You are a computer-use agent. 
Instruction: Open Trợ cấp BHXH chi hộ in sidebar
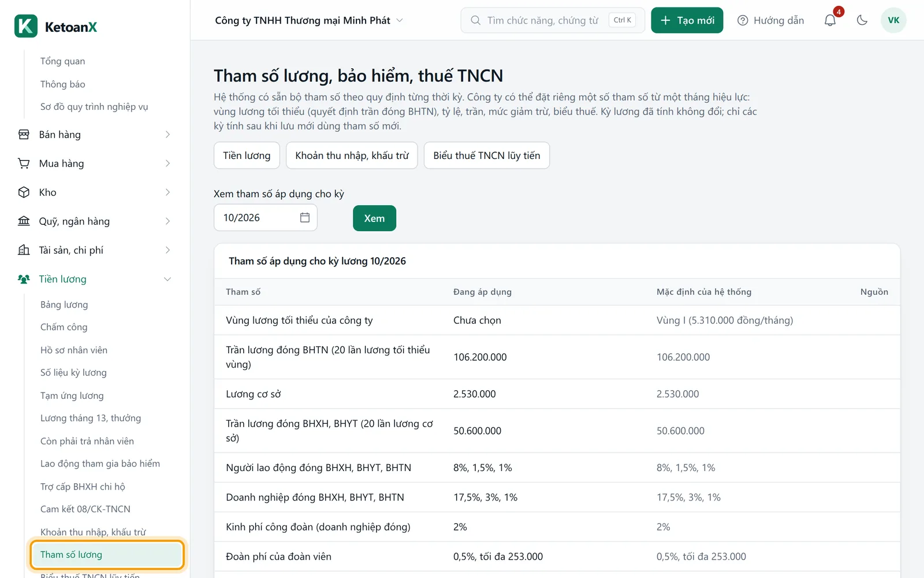(83, 487)
